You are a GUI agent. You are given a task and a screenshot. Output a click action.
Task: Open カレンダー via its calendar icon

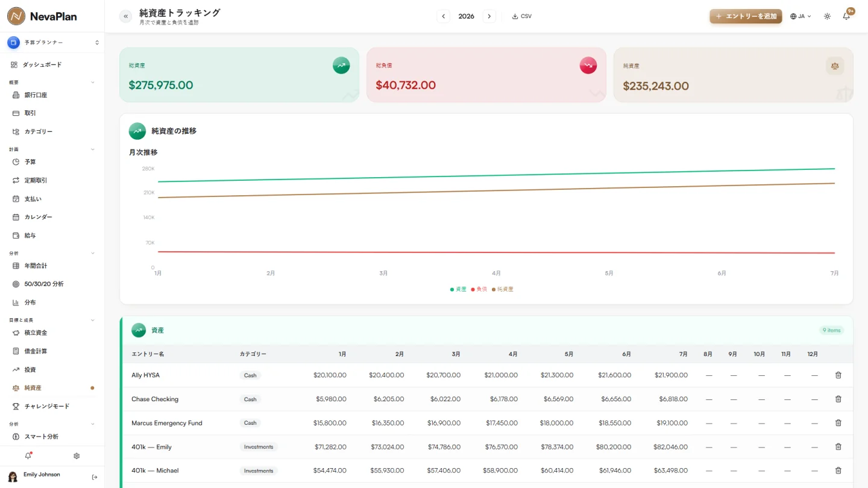coord(16,217)
